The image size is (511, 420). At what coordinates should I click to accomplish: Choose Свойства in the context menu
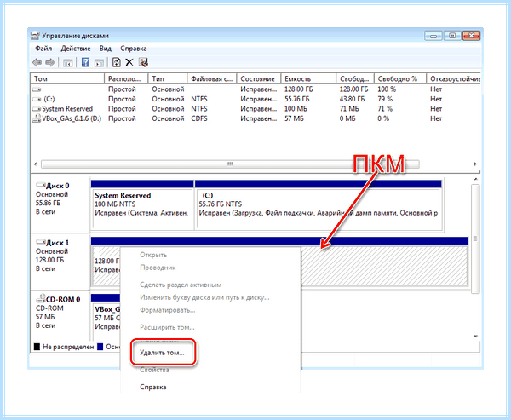click(x=154, y=370)
